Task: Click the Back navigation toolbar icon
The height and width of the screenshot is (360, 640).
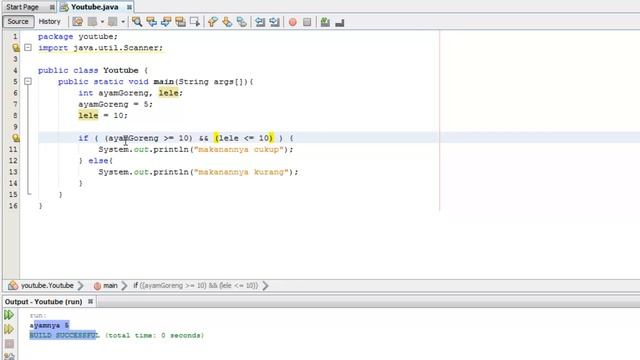Action: coord(93,22)
